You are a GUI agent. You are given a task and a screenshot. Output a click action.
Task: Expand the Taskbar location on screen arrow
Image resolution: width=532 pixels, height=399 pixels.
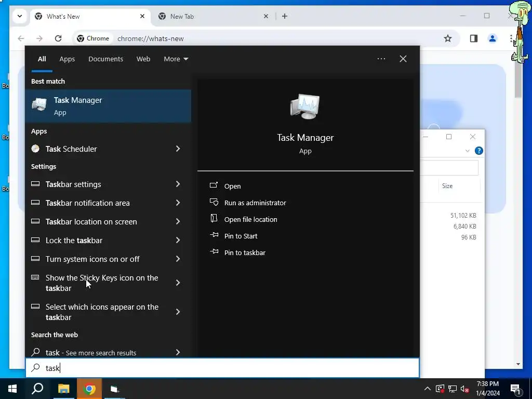(178, 221)
